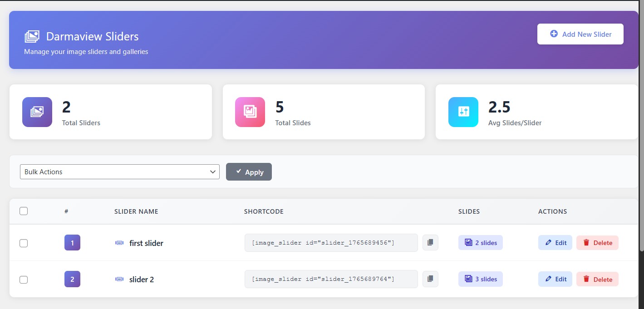Toggle the select-all checkbox in table header
Screen dimensions: 644x309
(24, 211)
